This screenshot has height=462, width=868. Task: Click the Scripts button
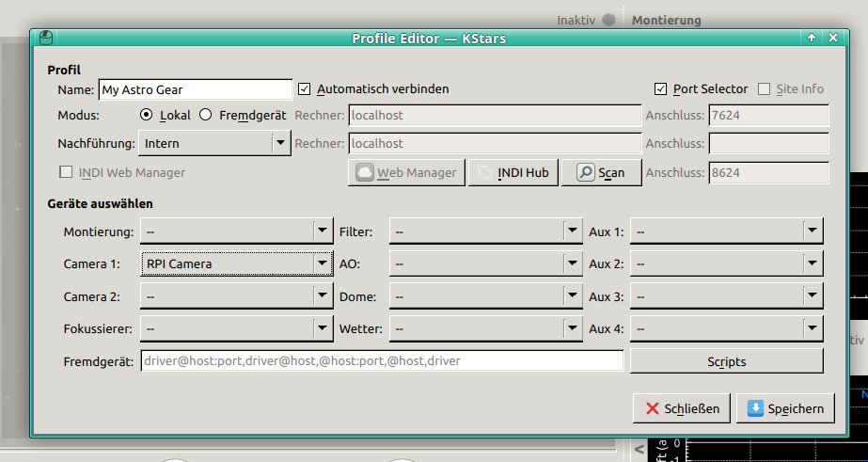point(727,361)
